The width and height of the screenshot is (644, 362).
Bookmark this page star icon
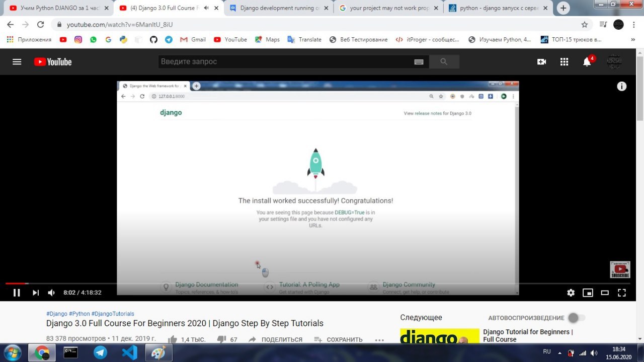(x=584, y=24)
